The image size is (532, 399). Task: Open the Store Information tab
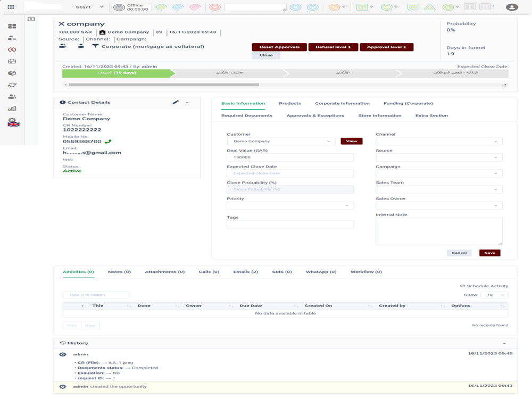click(x=380, y=115)
